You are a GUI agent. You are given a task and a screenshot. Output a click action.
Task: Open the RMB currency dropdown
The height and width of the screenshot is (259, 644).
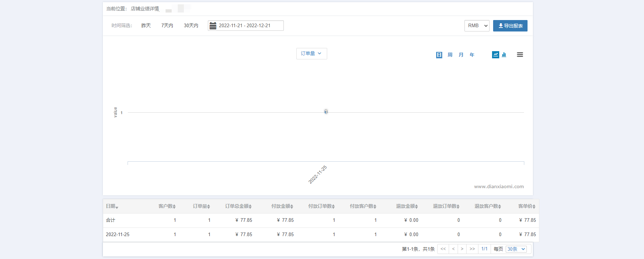pyautogui.click(x=477, y=26)
